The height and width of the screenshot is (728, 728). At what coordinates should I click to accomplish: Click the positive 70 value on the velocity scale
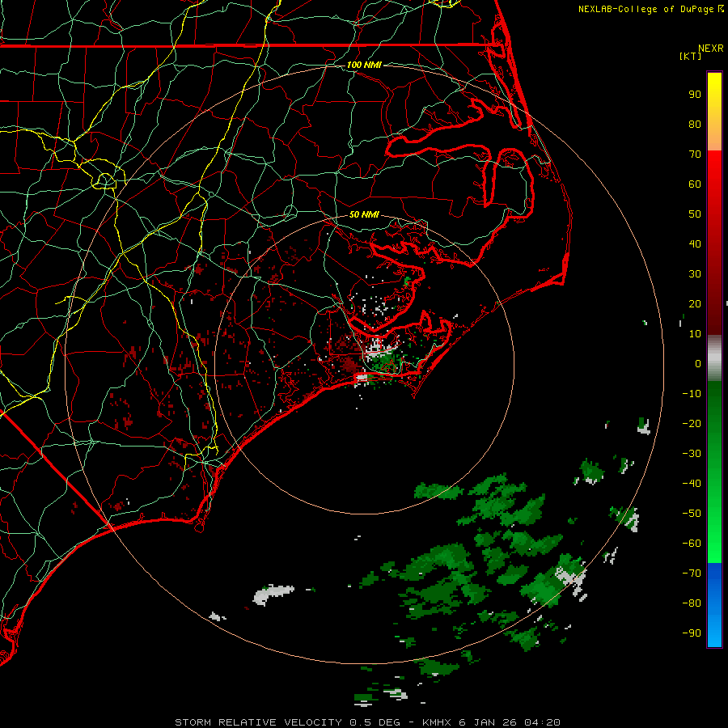[x=695, y=154]
